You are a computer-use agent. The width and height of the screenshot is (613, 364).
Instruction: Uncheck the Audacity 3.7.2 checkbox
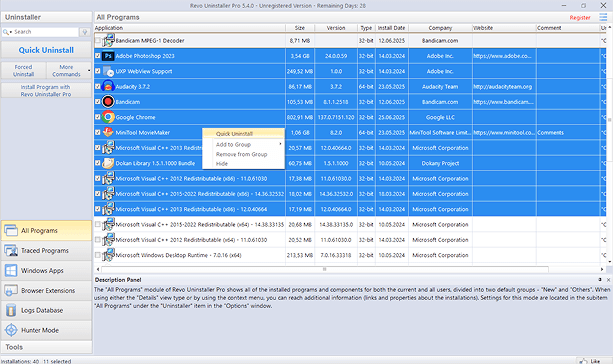(98, 86)
